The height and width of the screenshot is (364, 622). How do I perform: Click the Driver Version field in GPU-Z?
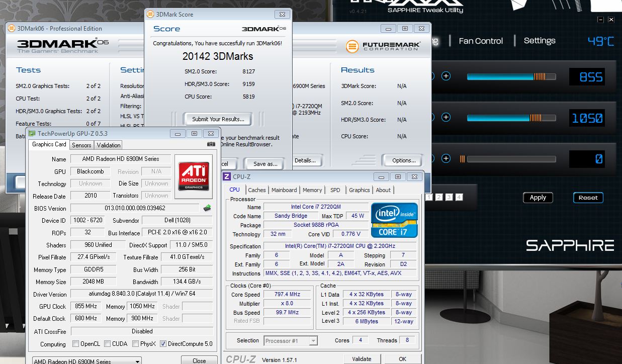[x=142, y=294]
